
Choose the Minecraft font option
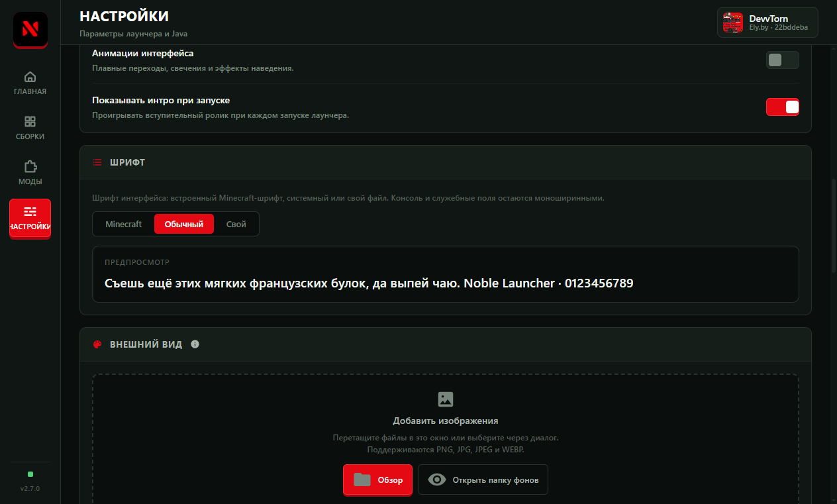point(124,224)
